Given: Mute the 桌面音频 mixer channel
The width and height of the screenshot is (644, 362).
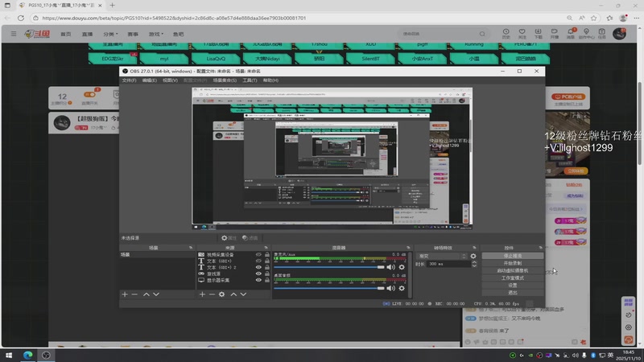Looking at the screenshot, I should (x=390, y=288).
